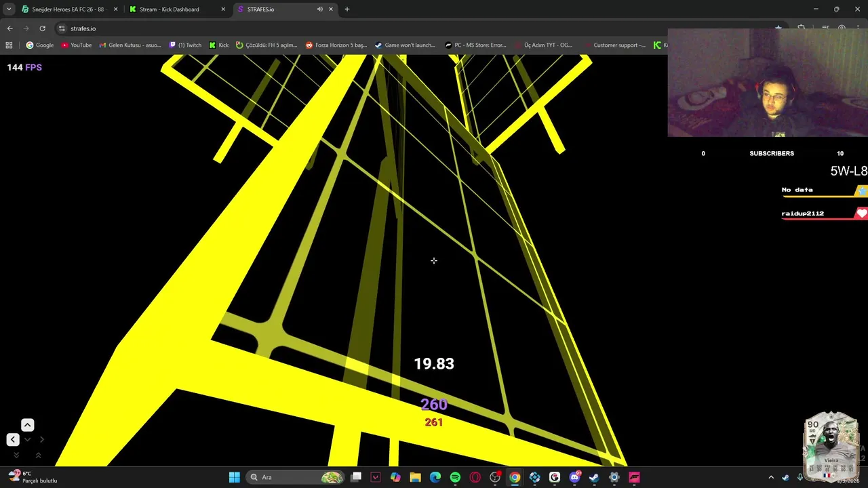The image size is (868, 488).
Task: Open the YouTube bookmark
Action: (77, 45)
